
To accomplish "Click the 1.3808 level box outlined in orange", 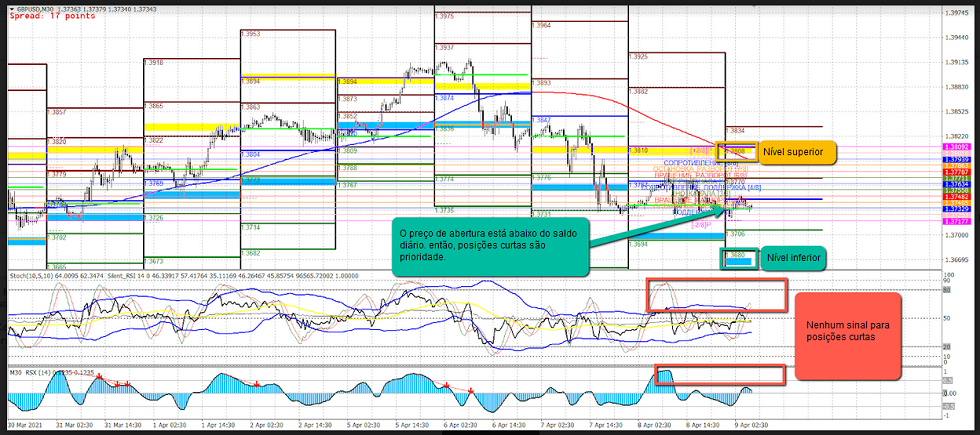I will coord(737,151).
